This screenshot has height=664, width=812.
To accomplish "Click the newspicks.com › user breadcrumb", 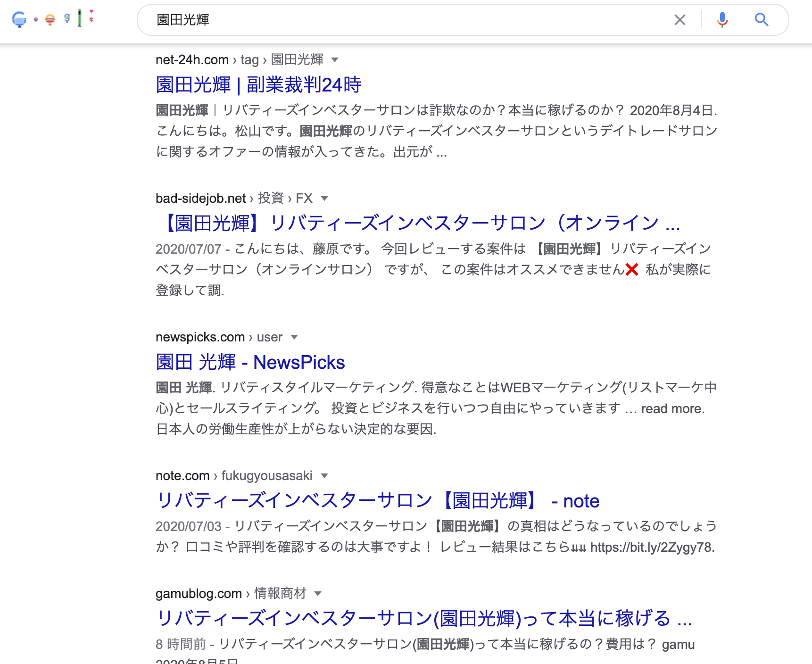I will coord(219,337).
